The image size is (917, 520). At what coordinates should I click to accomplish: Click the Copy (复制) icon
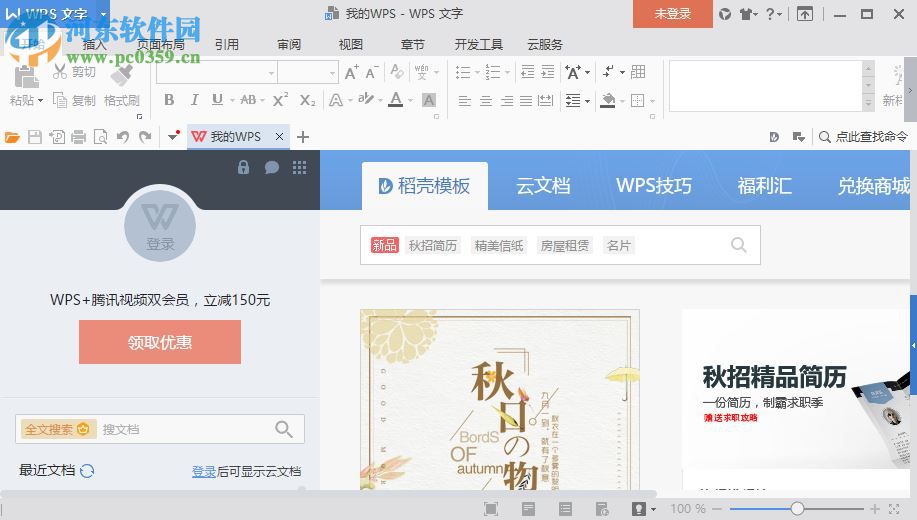tap(60, 100)
